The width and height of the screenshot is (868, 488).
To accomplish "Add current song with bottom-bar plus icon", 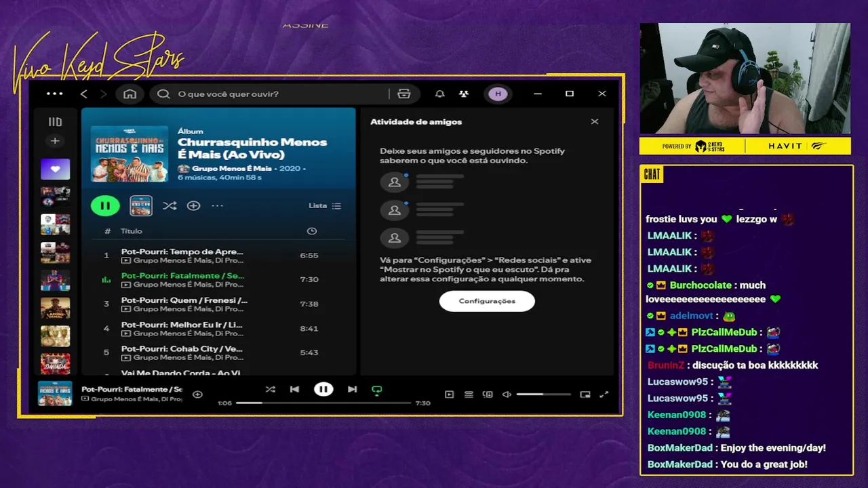I will 197,394.
